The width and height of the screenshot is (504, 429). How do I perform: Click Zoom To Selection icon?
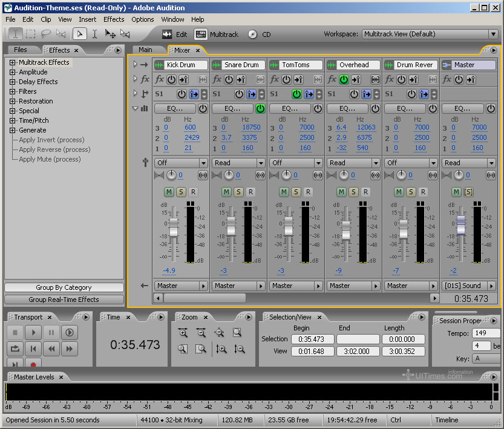tap(237, 333)
